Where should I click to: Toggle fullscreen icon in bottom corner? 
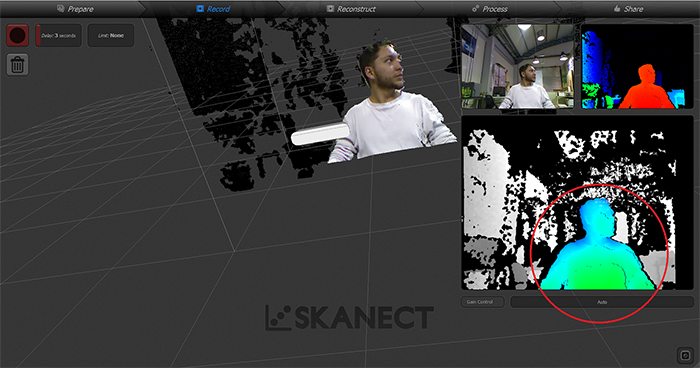coord(685,355)
